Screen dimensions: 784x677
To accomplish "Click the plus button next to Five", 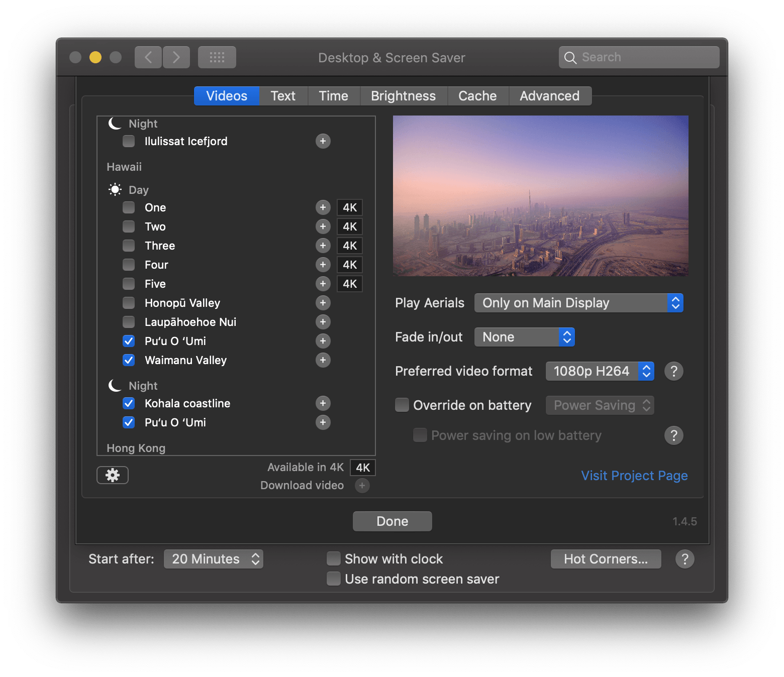I will [323, 284].
